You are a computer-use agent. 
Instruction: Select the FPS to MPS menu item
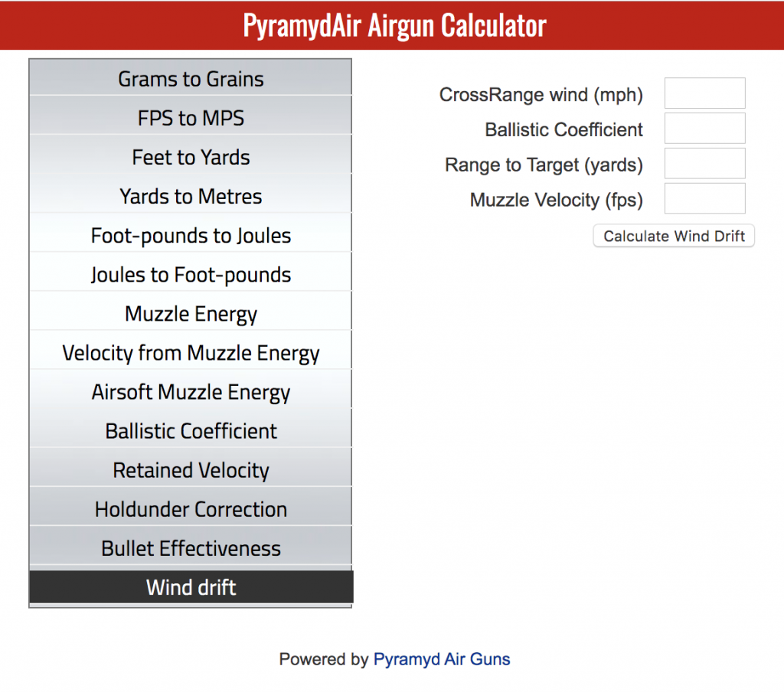(x=191, y=117)
